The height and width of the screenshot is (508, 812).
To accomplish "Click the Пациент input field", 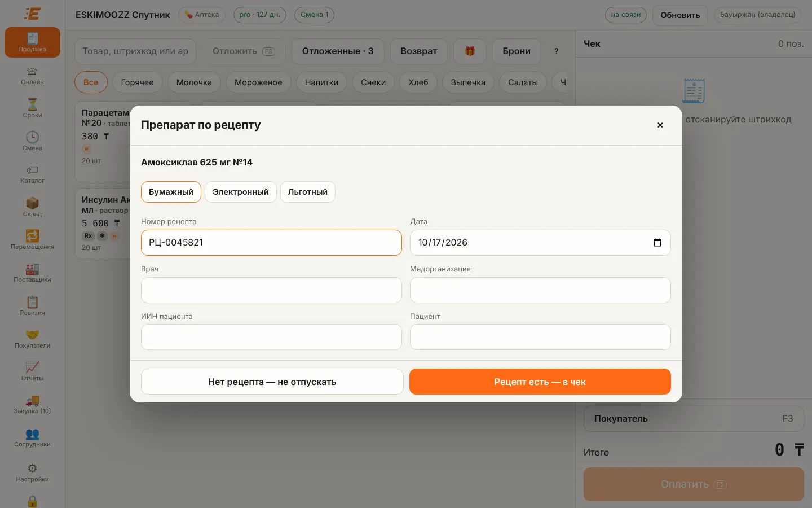I will pyautogui.click(x=540, y=337).
